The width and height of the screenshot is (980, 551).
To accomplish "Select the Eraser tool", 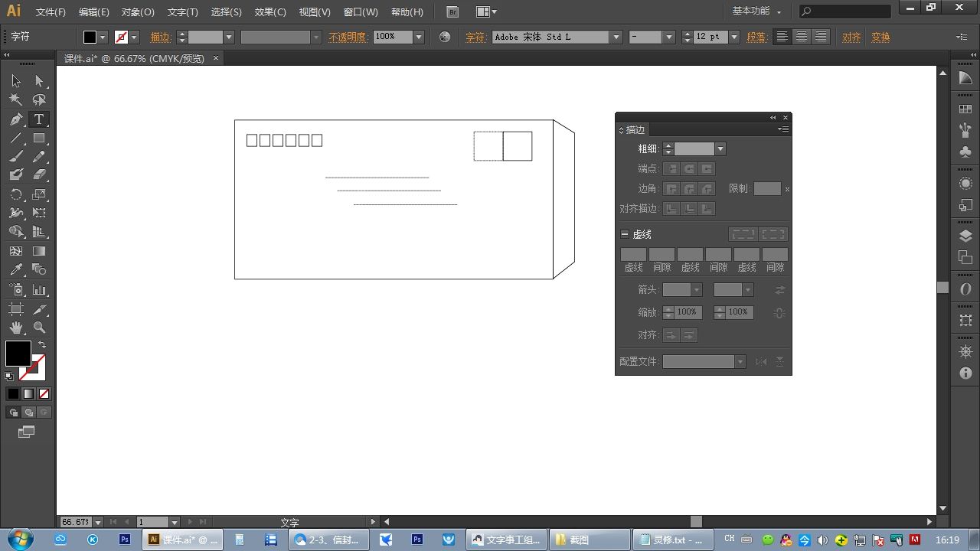I will (39, 175).
